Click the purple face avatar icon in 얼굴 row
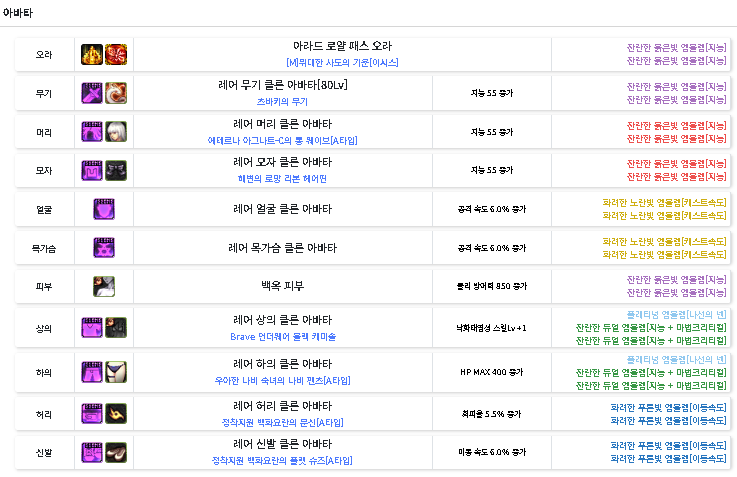This screenshot has width=737, height=477. (104, 209)
